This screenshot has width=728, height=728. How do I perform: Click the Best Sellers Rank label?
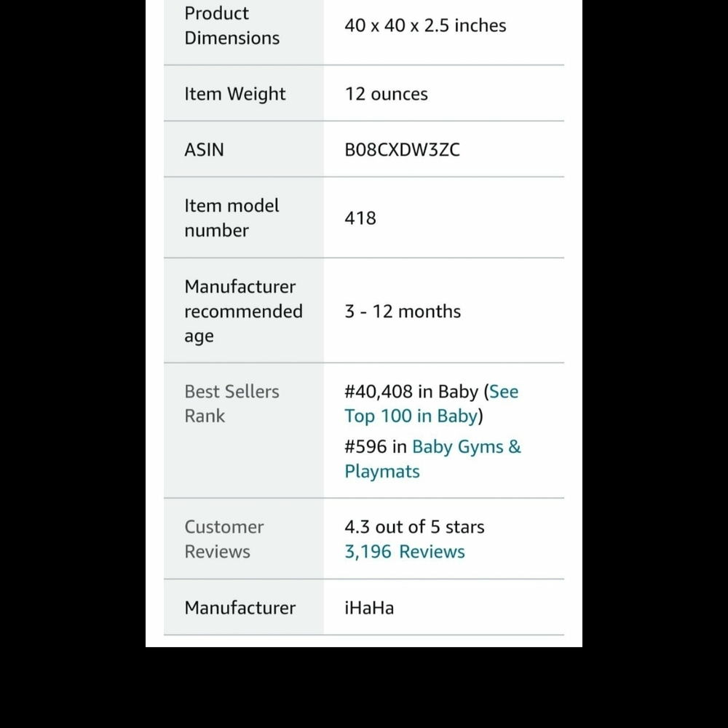point(232,403)
